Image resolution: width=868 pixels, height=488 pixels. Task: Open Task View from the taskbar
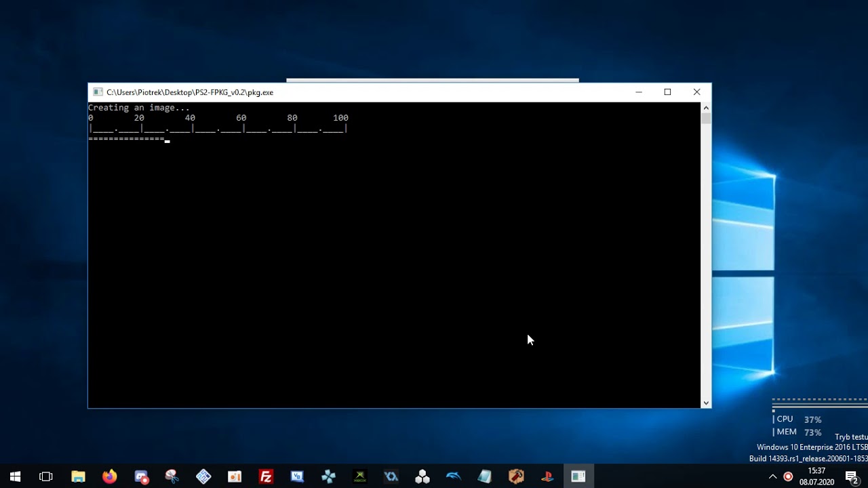coord(46,476)
